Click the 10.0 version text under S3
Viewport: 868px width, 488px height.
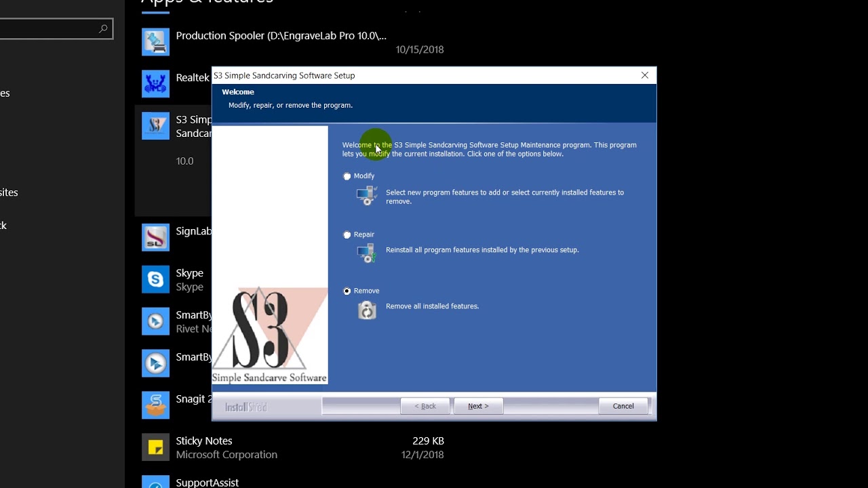(x=185, y=161)
